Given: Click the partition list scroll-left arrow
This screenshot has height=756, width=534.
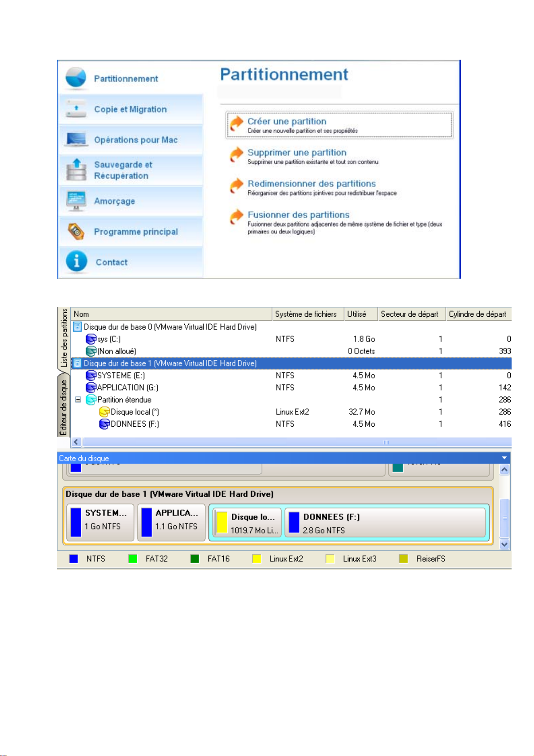Looking at the screenshot, I should 76,442.
